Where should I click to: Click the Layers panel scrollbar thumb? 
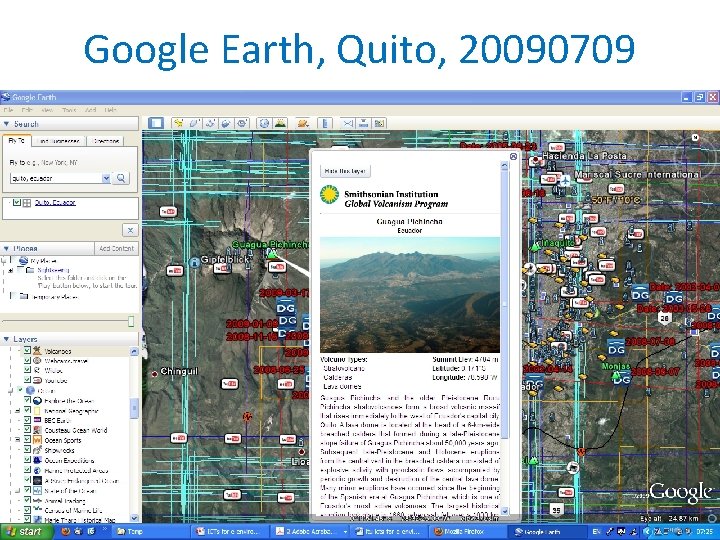pyautogui.click(x=134, y=409)
